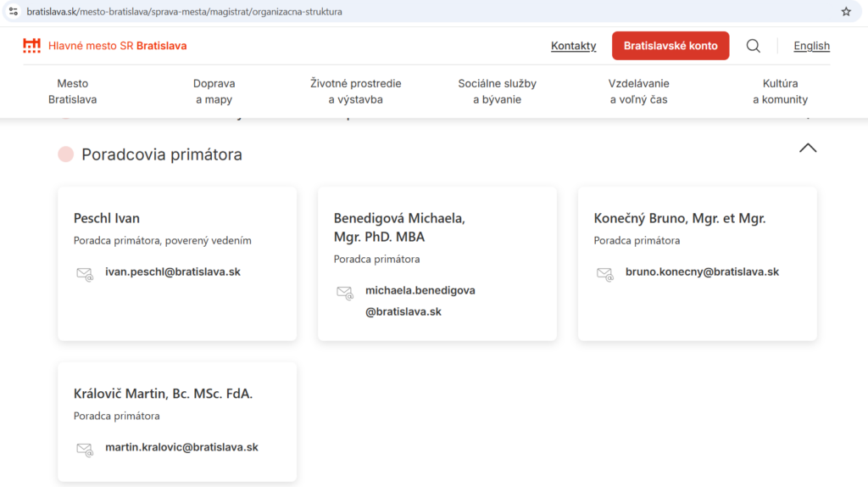
Task: Follow the Kontakty link
Action: (x=573, y=46)
